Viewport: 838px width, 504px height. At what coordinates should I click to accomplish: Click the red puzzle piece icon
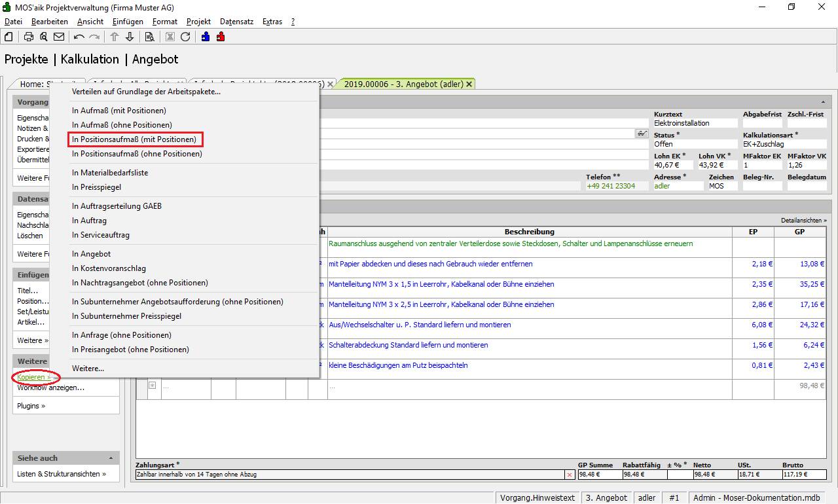[x=221, y=37]
